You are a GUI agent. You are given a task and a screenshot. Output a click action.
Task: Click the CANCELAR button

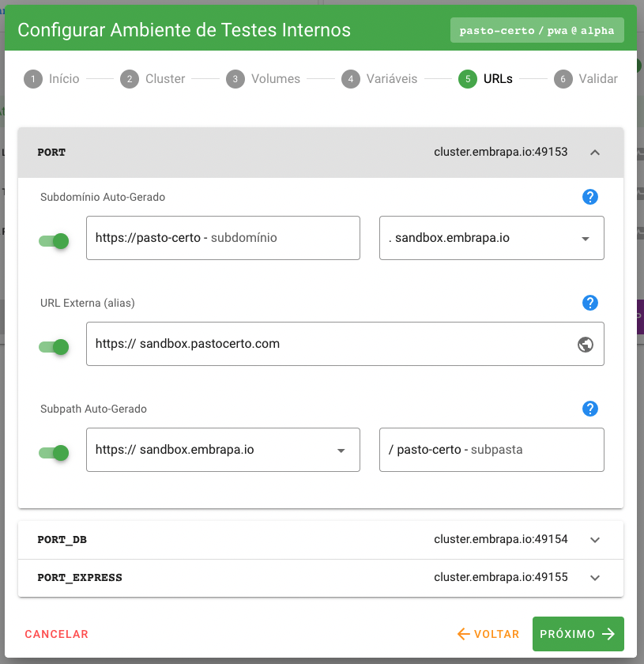pos(56,634)
